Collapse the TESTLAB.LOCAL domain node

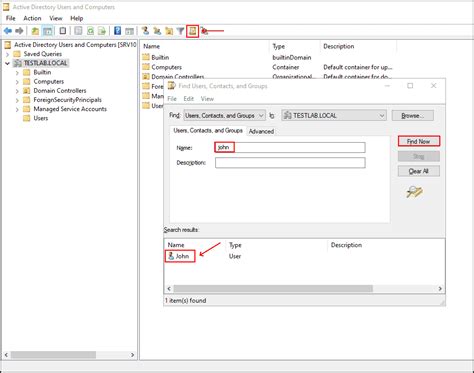click(x=7, y=63)
